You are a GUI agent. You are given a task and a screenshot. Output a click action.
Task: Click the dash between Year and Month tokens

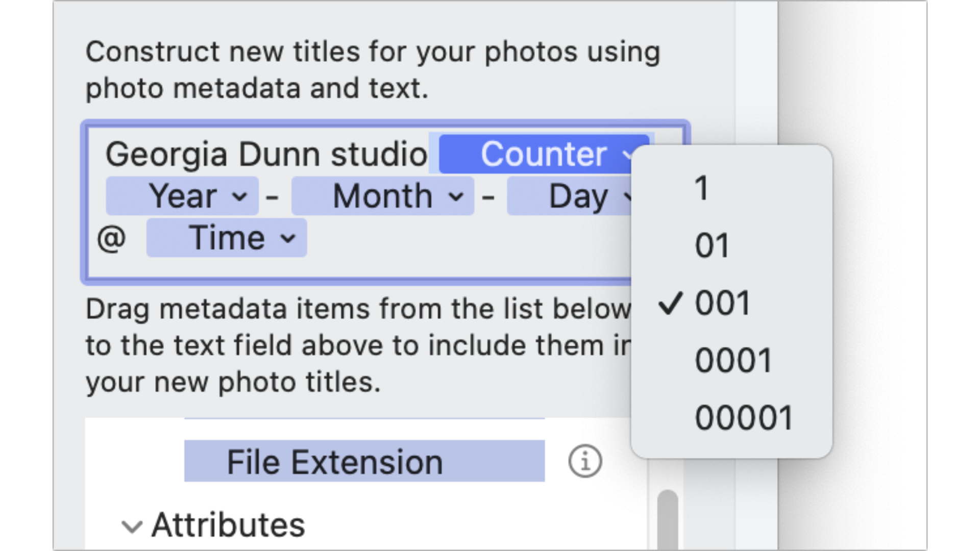(x=273, y=196)
